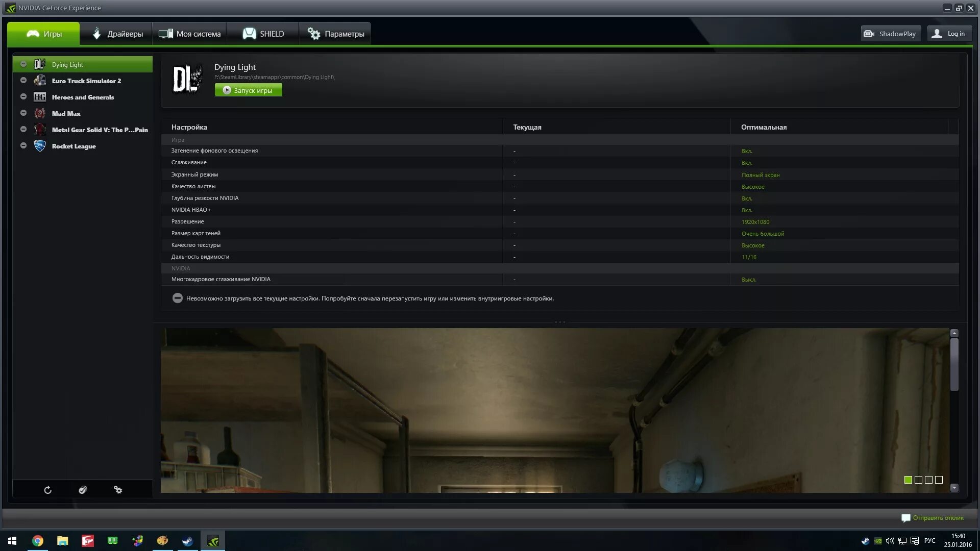This screenshot has width=980, height=551.
Task: Open the Параметры tab
Action: 335,34
